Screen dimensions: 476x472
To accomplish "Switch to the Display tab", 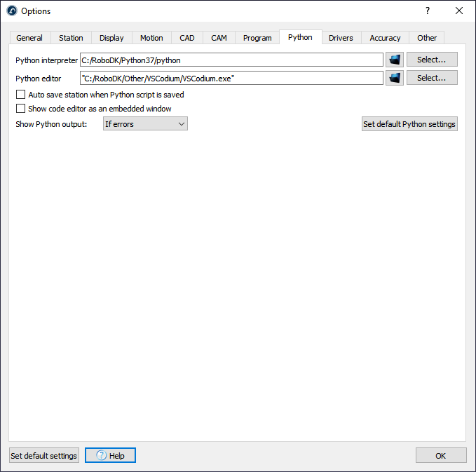I will click(111, 38).
